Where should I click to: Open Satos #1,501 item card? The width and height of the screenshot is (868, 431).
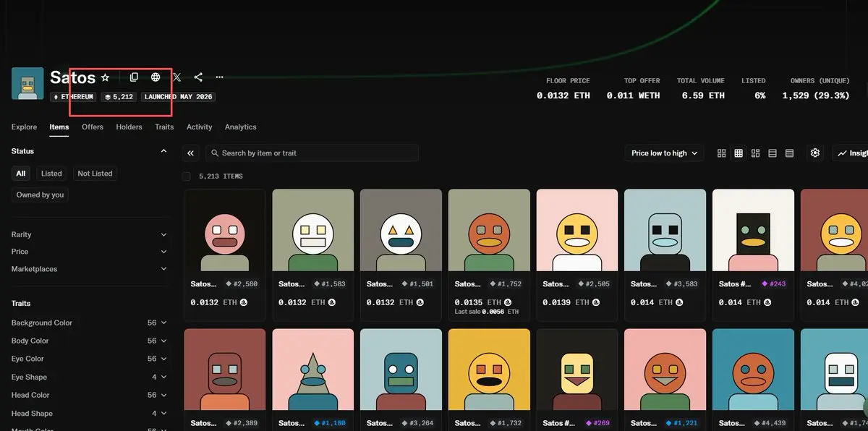click(x=401, y=254)
